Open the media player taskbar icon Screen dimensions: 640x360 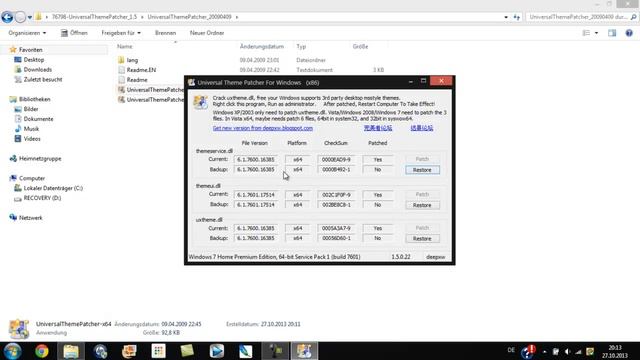tap(216, 351)
